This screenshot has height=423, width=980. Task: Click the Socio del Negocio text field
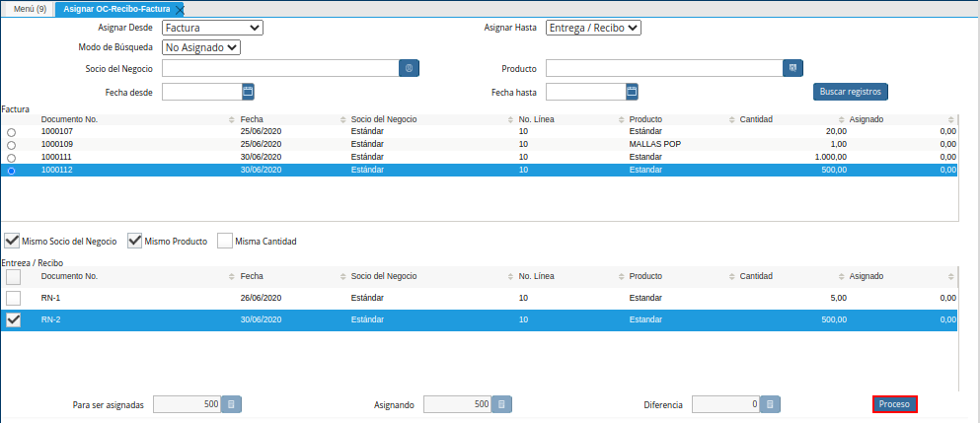pyautogui.click(x=279, y=68)
